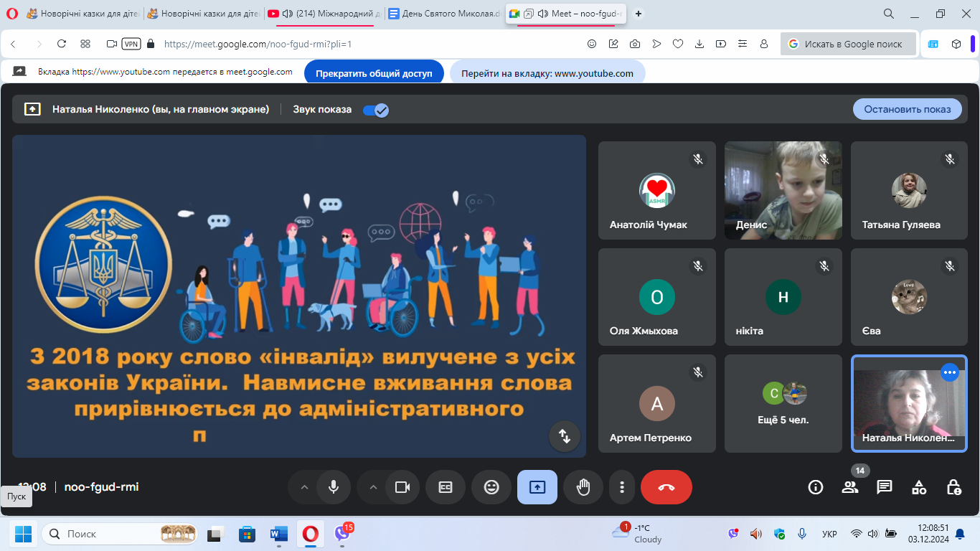Screen dimensions: 980x551
Task: Select нікіта participant tile
Action: [783, 297]
